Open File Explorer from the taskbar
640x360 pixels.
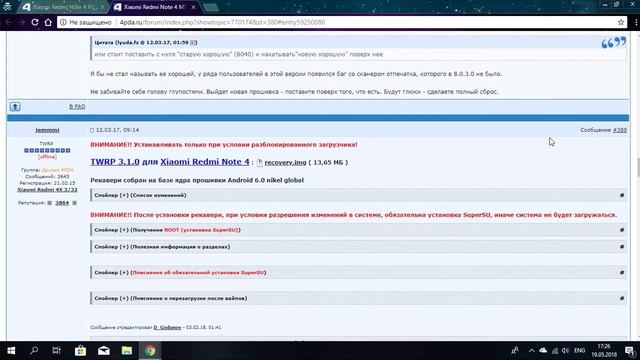pos(127,351)
